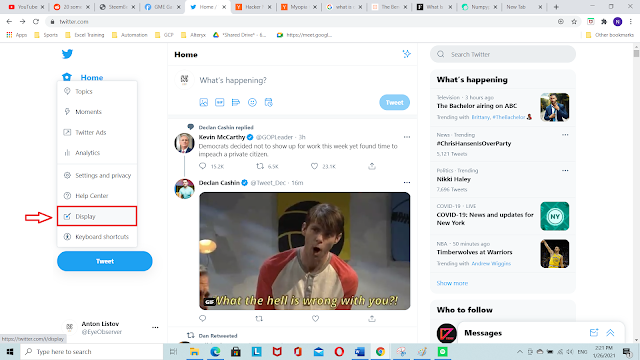Image resolution: width=640 pixels, height=360 pixels.
Task: Schedule the tweet with calendar icon
Action: pos(269,102)
